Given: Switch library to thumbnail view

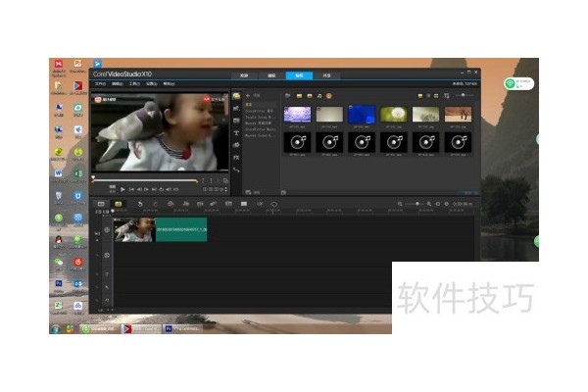Looking at the screenshot, I should (436, 96).
